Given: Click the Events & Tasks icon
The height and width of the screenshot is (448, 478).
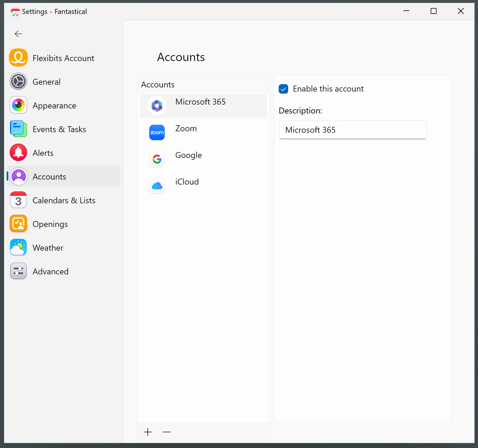Looking at the screenshot, I should coord(18,129).
